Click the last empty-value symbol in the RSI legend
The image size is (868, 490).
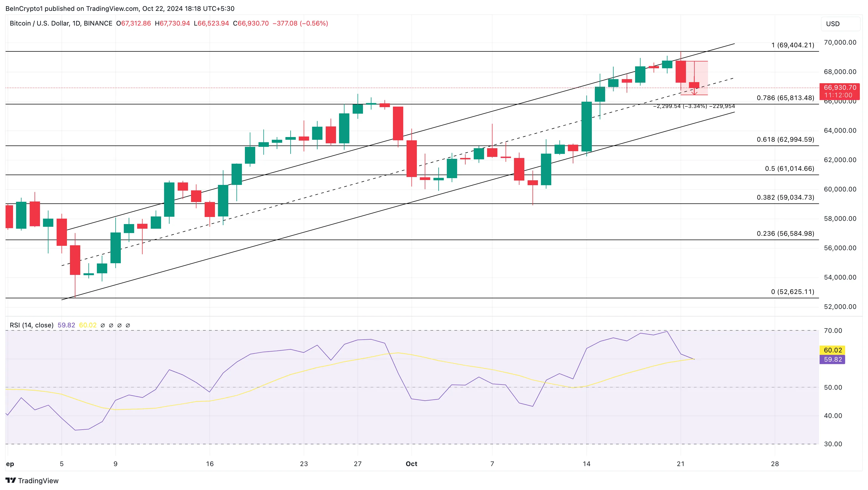click(x=128, y=325)
